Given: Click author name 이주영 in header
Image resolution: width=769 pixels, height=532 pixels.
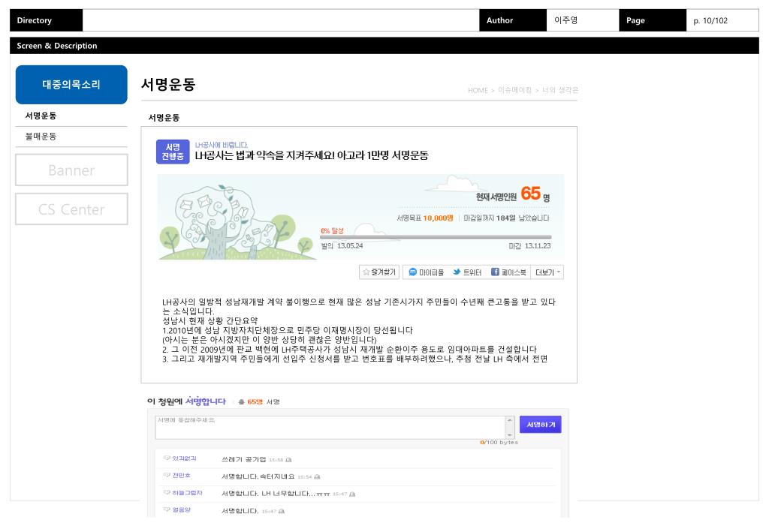Looking at the screenshot, I should [566, 20].
